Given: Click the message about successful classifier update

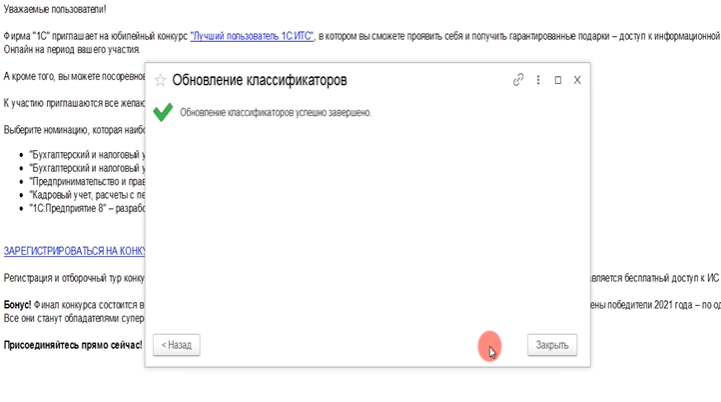Looking at the screenshot, I should coord(275,112).
